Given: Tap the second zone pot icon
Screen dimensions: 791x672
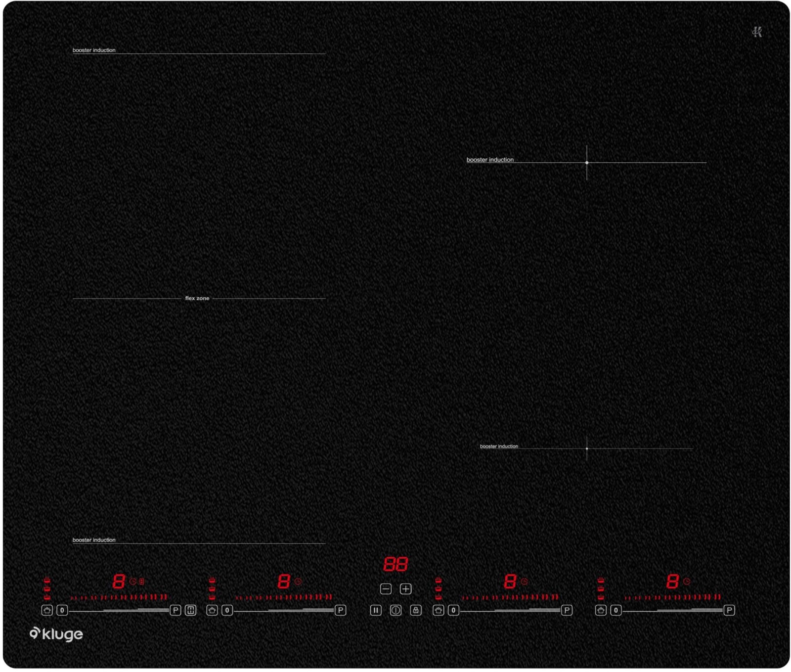Looking at the screenshot, I should 212,610.
